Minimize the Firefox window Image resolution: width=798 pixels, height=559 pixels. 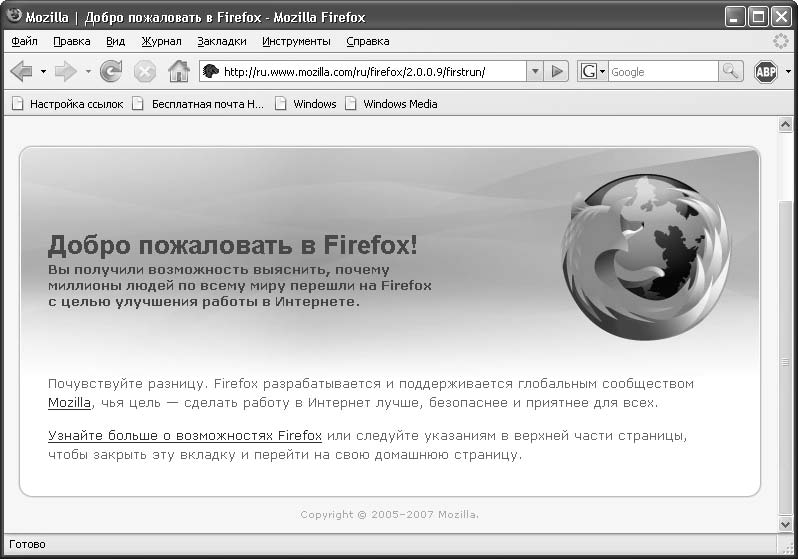[734, 17]
